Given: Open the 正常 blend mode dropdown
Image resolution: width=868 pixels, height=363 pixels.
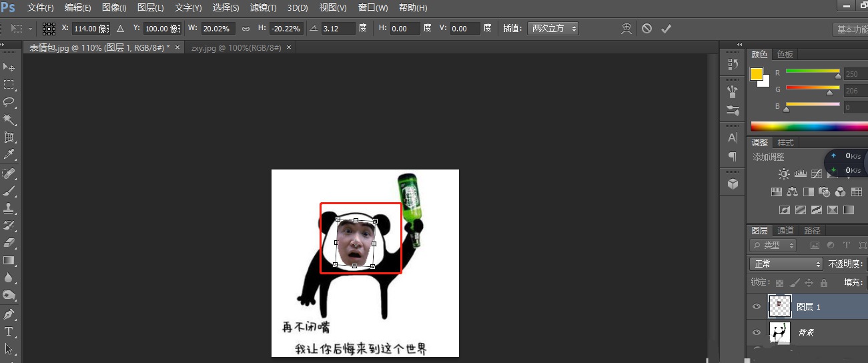Looking at the screenshot, I should click(x=786, y=264).
